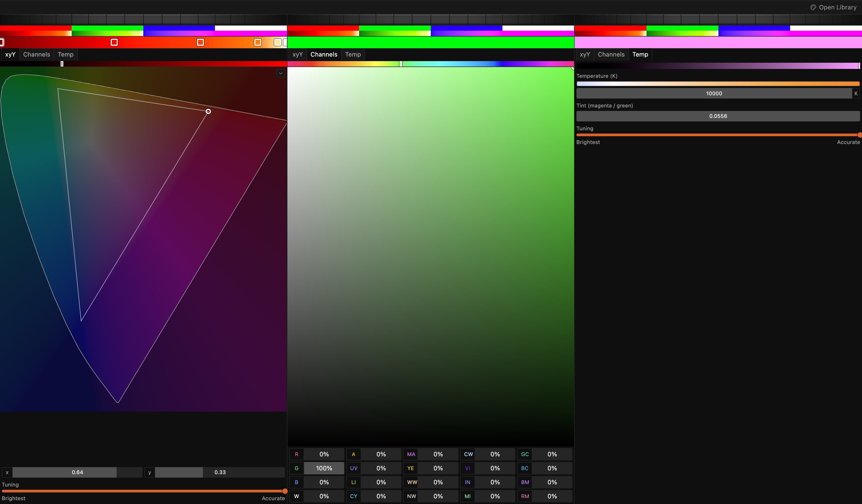
Task: Click the green gradient preview bar in the middle panel
Action: 431,42
